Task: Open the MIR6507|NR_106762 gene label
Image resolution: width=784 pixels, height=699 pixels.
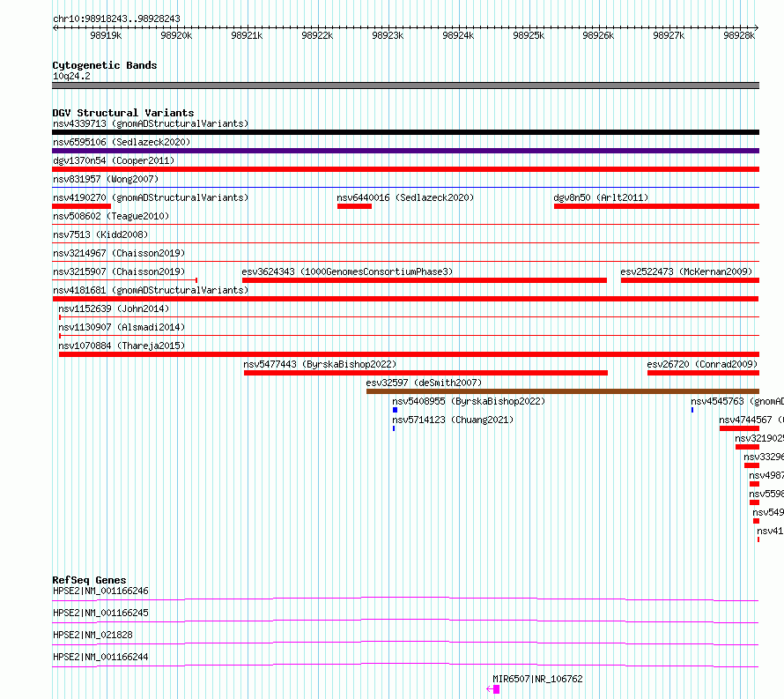Action: click(537, 679)
